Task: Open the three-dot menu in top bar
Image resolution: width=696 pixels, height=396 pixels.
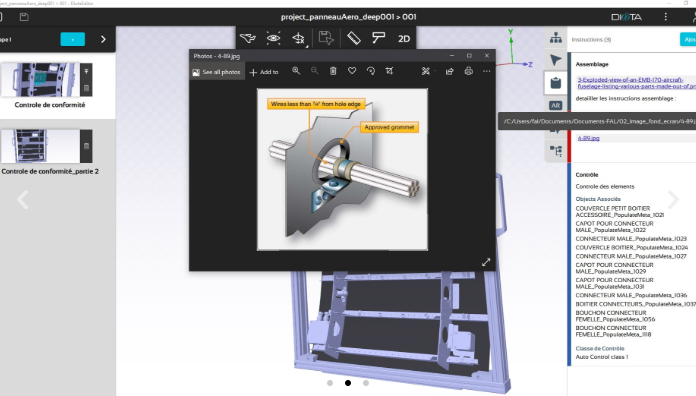Action: pos(665,17)
